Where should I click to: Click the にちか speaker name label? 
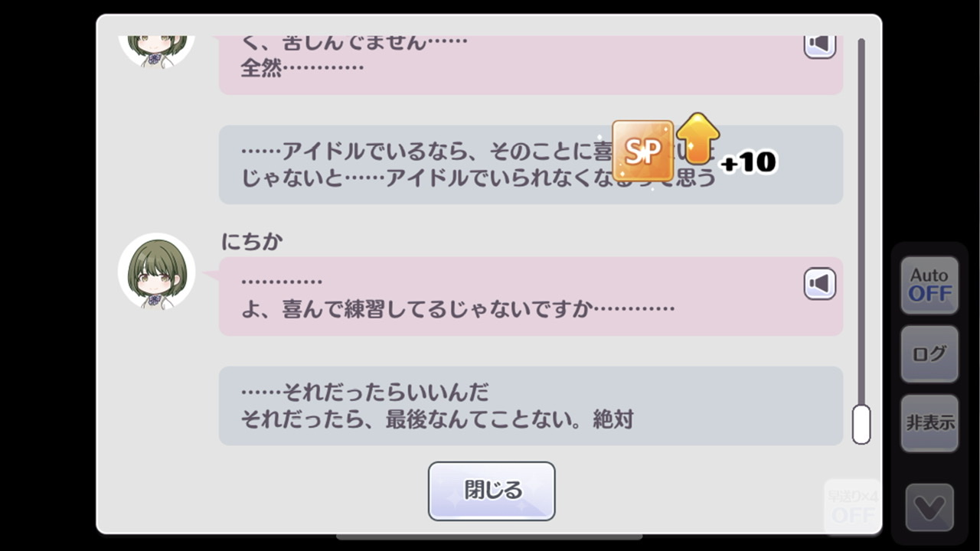click(x=252, y=242)
